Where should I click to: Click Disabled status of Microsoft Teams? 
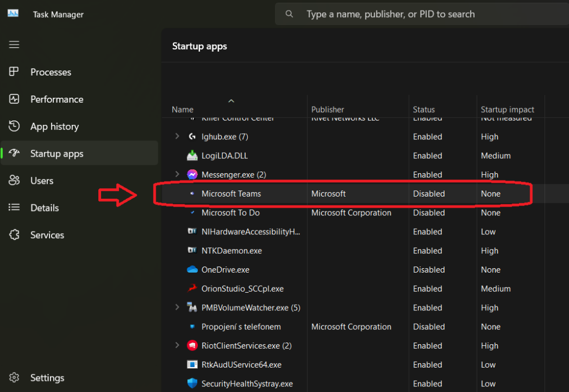[428, 194]
